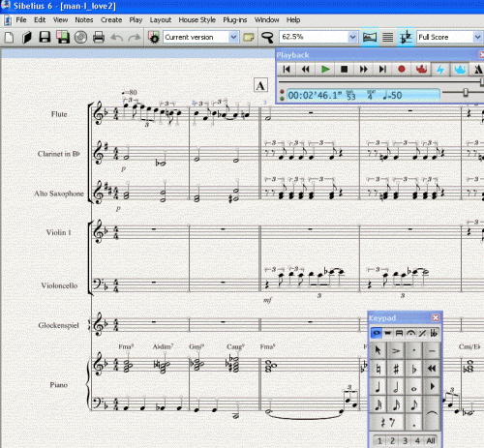484x448 pixels.
Task: Open a score file using the folder icon
Action: tap(27, 38)
